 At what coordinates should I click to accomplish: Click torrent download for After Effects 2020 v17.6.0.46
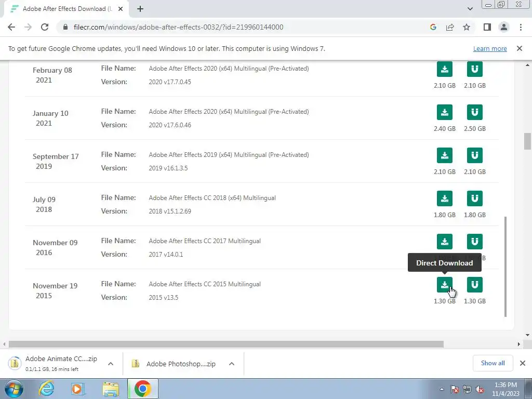pos(475,112)
